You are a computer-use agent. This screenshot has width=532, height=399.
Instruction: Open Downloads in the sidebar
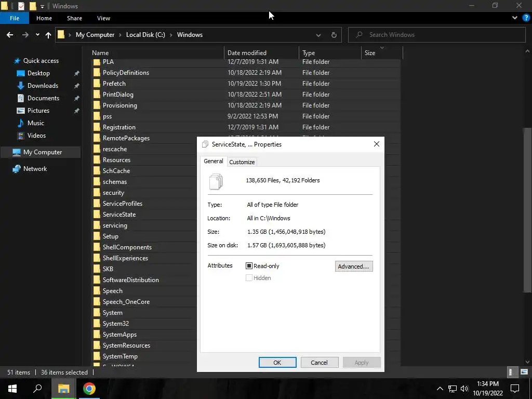pos(43,86)
